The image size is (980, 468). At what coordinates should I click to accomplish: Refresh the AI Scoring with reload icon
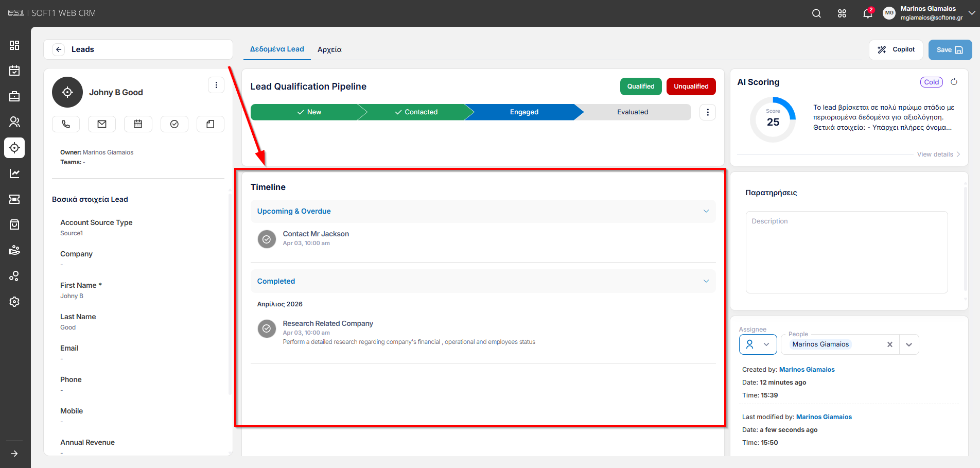[954, 82]
